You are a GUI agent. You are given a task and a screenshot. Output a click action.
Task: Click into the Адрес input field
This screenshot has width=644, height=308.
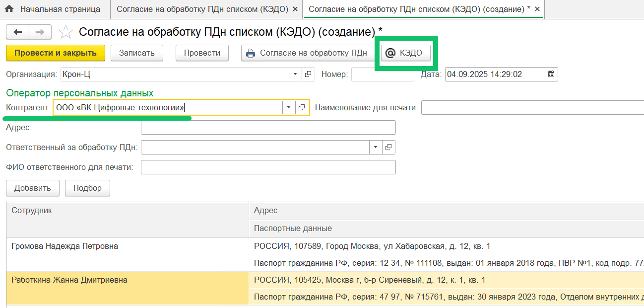pos(268,128)
